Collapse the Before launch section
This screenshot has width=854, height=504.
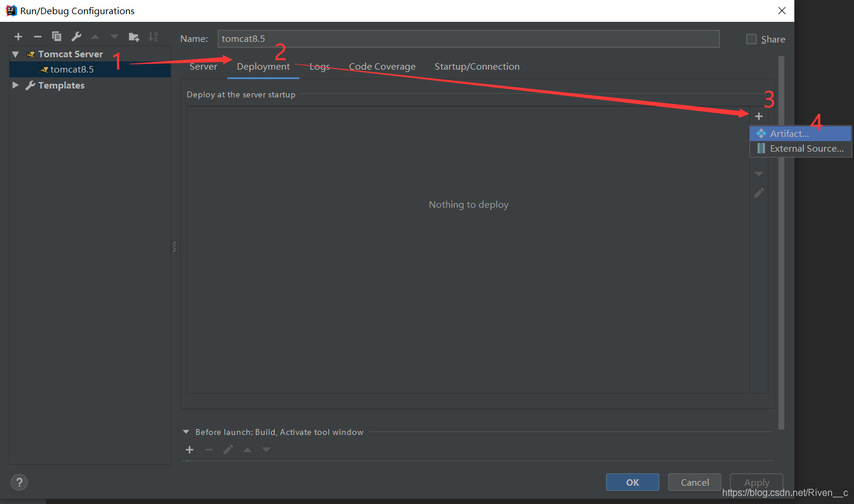click(x=186, y=432)
